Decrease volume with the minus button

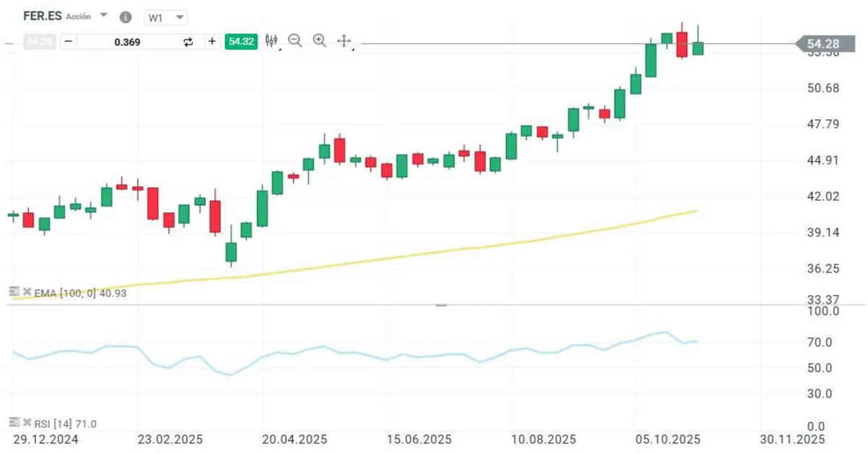pyautogui.click(x=68, y=41)
